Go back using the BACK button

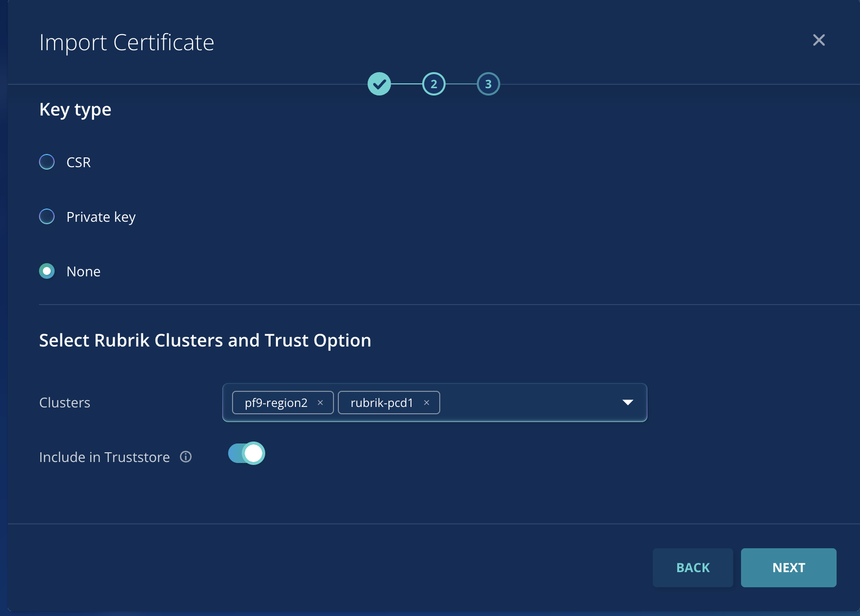pos(692,568)
